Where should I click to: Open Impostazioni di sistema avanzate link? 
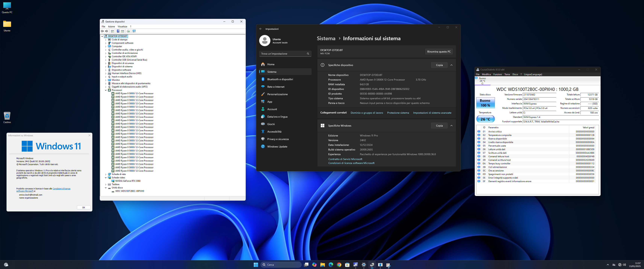432,113
